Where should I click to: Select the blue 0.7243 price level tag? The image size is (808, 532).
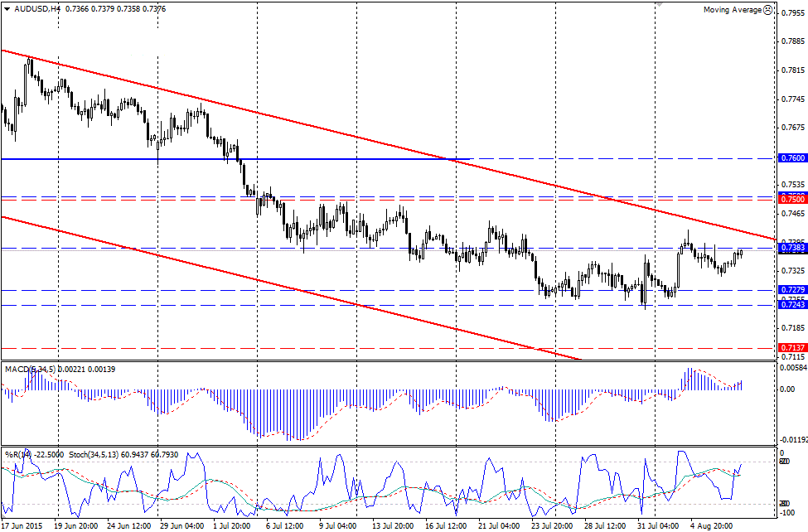[791, 305]
